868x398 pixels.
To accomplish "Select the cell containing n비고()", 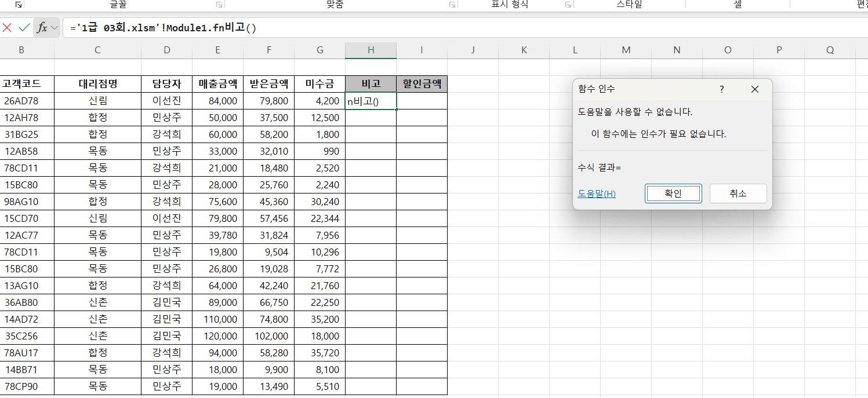I will (x=371, y=101).
